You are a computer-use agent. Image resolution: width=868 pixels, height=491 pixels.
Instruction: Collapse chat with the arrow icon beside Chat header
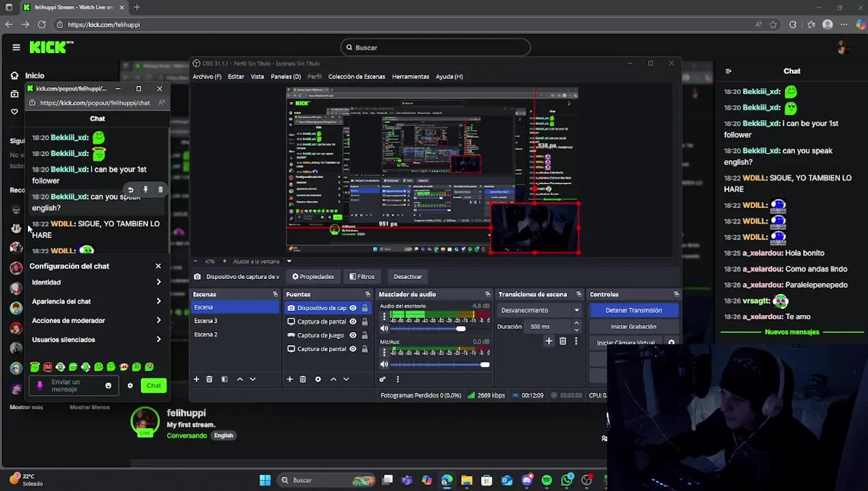click(728, 71)
